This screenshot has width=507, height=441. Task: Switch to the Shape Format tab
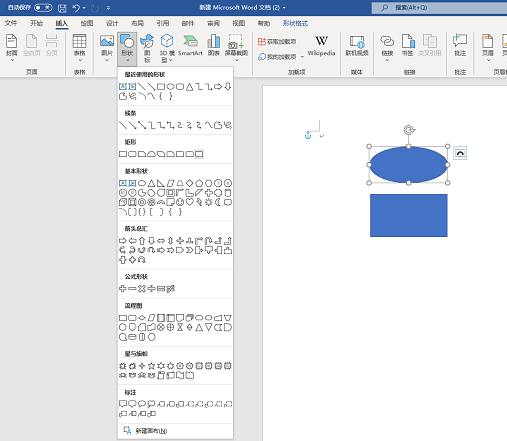tap(295, 23)
